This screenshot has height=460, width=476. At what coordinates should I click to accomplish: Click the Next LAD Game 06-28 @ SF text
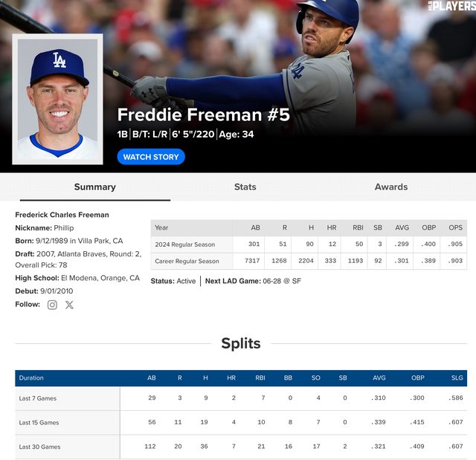tap(253, 281)
